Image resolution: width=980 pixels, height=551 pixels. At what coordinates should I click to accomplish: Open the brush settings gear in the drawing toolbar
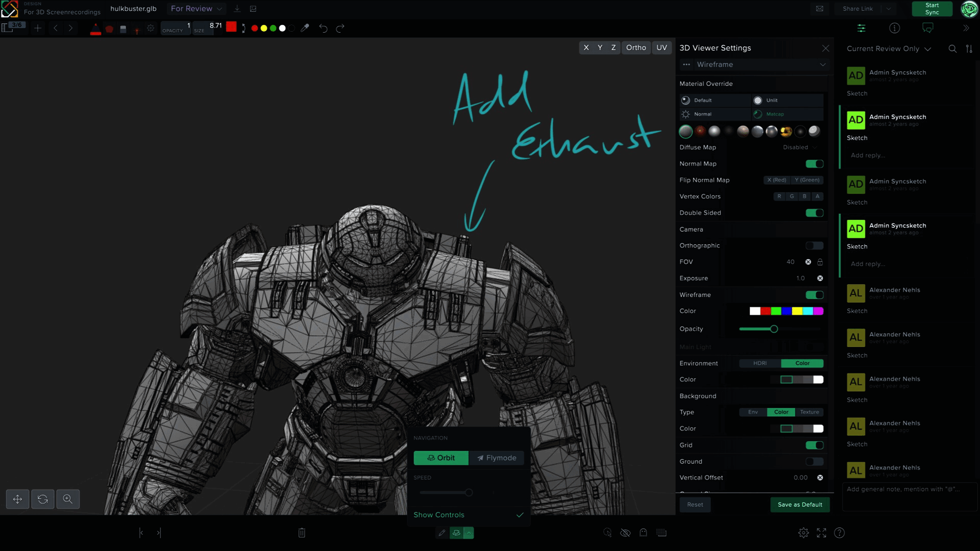(150, 29)
